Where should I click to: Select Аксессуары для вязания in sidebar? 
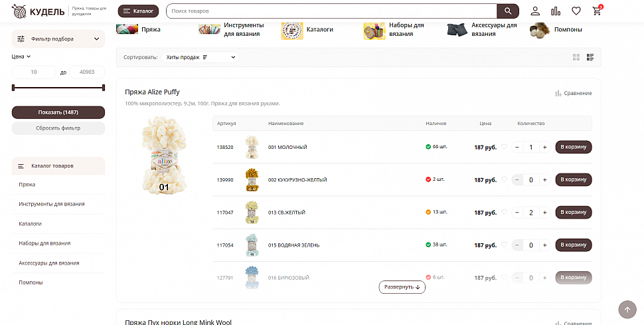49,263
